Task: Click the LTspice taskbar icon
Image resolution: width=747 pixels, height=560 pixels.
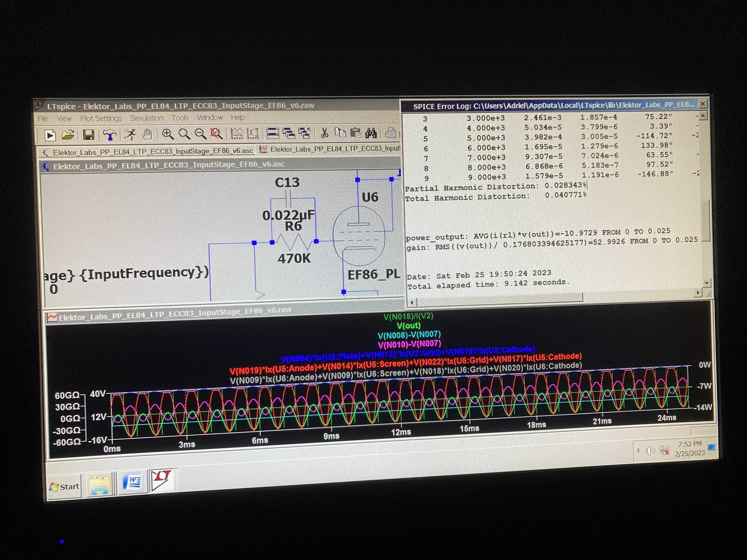Action: 162,480
